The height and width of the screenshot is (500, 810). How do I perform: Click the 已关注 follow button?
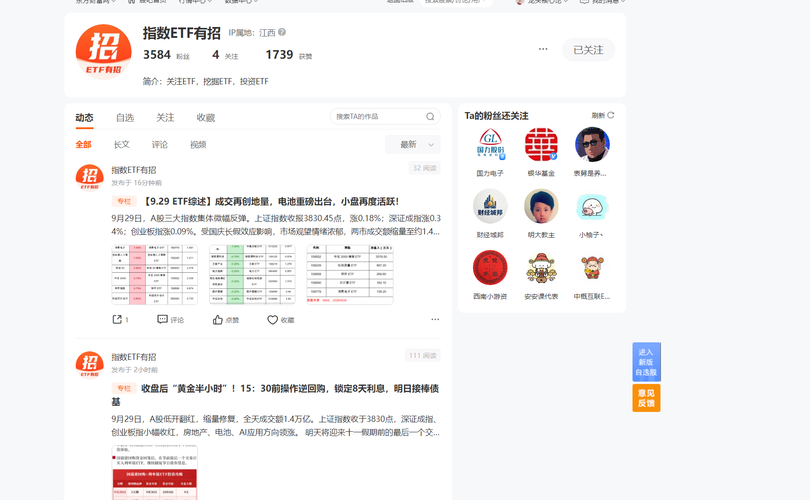588,50
